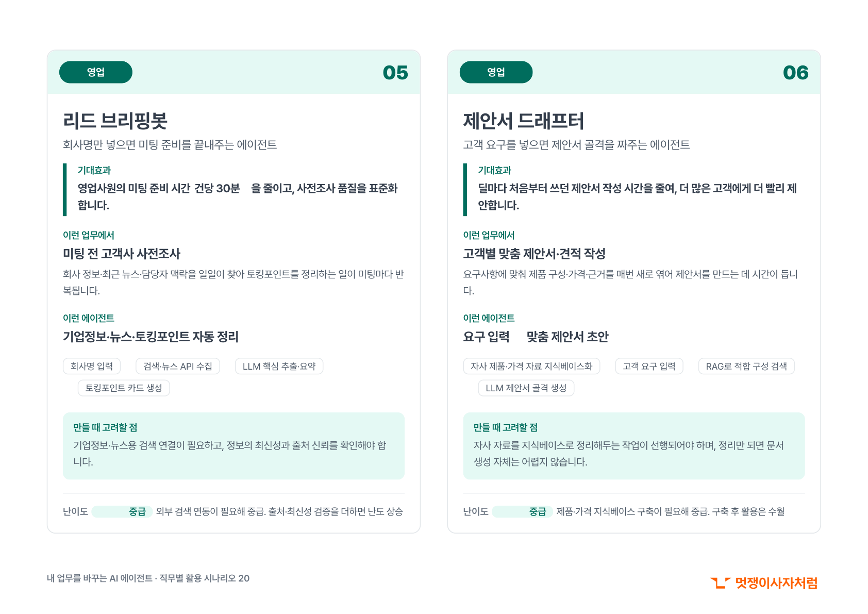Click the LLM 제안서 골격 생성 chip
The height and width of the screenshot is (614, 868).
[526, 388]
